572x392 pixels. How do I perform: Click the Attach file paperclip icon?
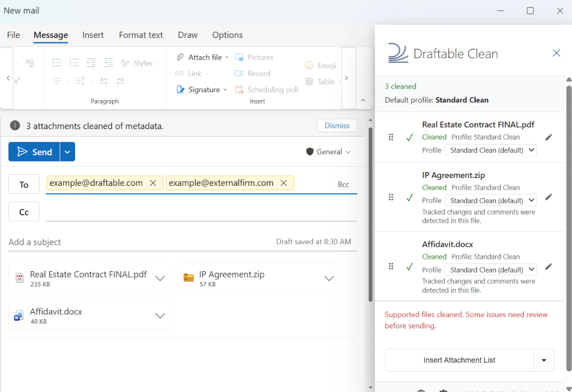pos(180,57)
